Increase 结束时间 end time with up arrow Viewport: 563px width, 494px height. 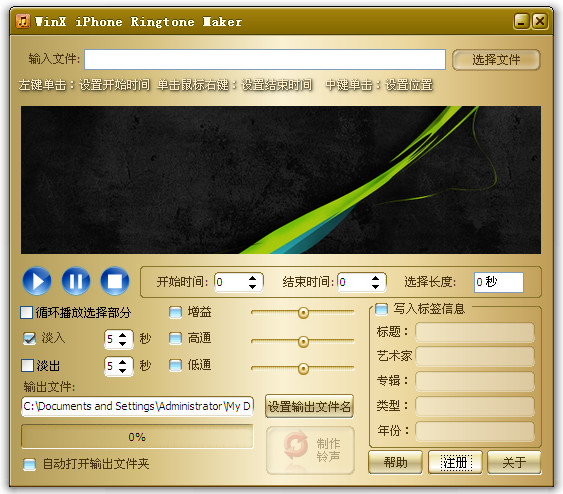click(375, 278)
